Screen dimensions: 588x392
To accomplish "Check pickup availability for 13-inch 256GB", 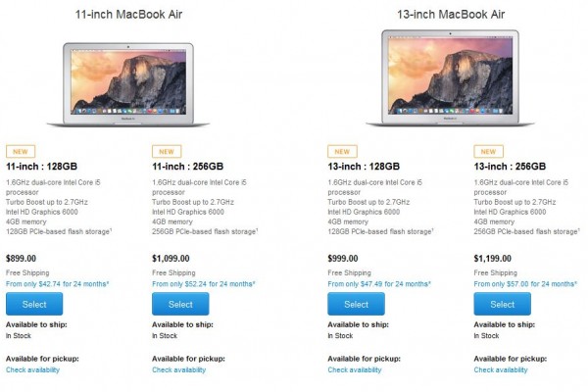I will (x=500, y=370).
